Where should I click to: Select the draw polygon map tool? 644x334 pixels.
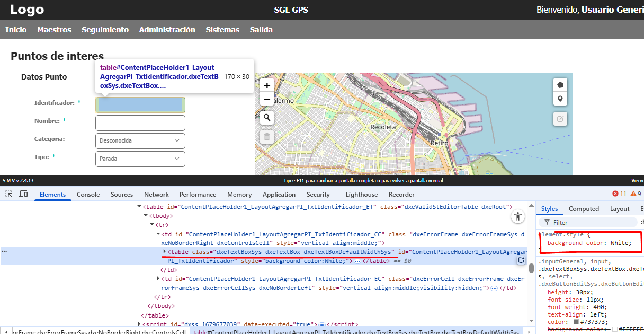coord(560,85)
